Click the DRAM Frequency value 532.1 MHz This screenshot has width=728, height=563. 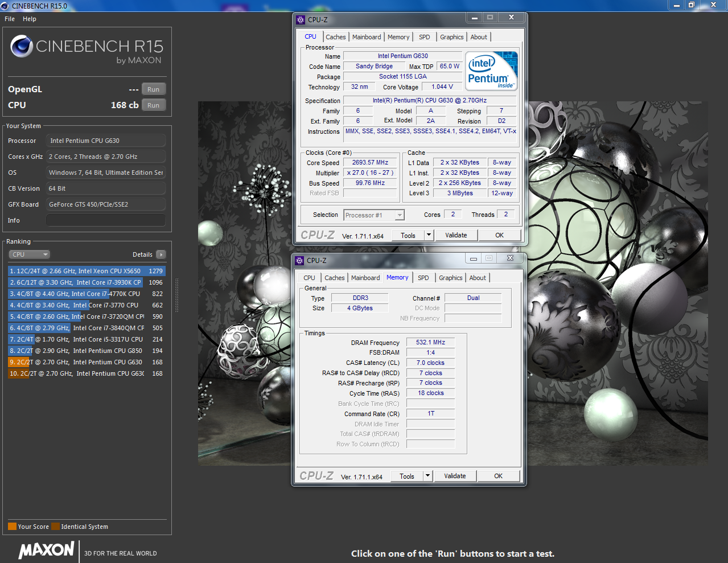click(430, 342)
